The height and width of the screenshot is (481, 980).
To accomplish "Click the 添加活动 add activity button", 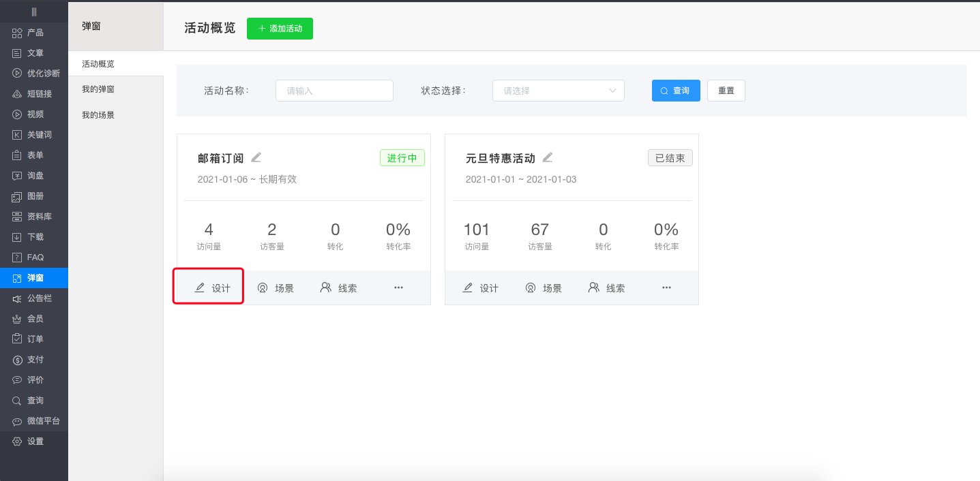I will (280, 29).
